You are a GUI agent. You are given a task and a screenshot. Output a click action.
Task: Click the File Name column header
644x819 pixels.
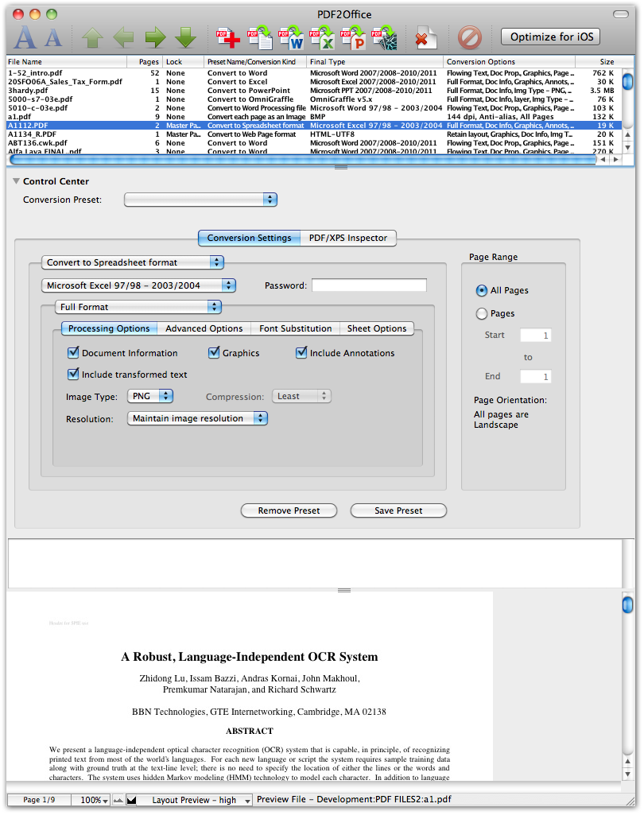tap(66, 62)
